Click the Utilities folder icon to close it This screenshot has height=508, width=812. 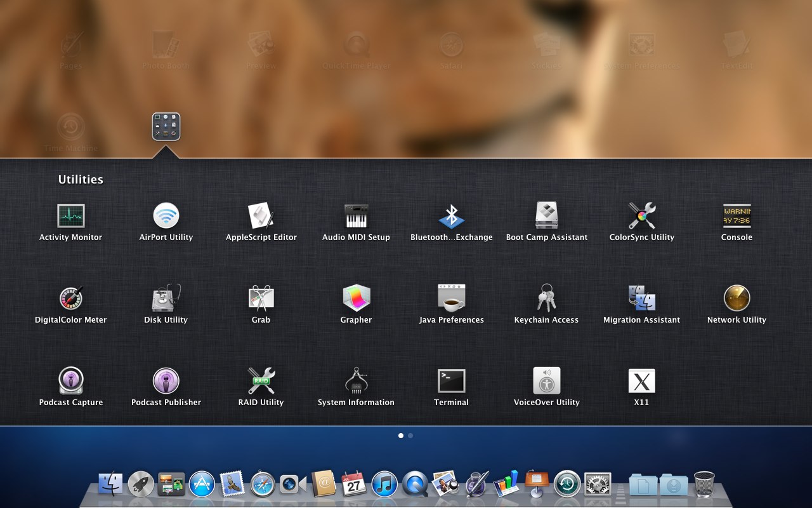coord(166,126)
